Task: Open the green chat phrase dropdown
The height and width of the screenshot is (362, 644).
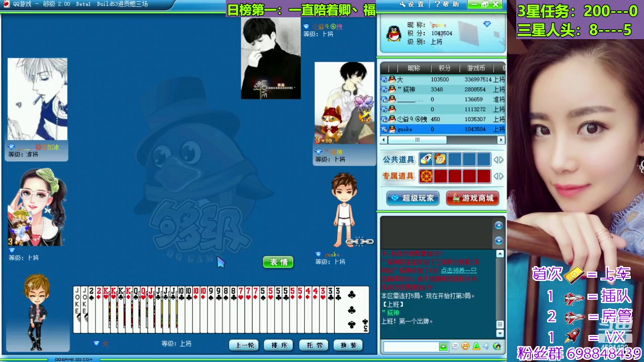Action: pos(443,346)
